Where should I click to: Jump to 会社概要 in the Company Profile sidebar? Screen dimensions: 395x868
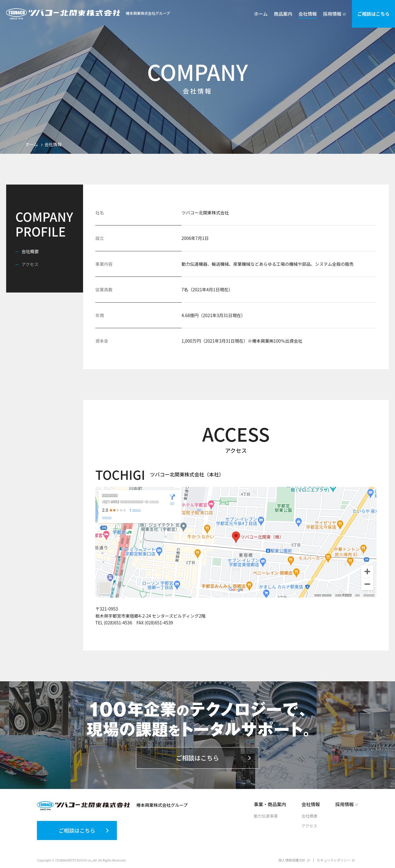pos(30,252)
